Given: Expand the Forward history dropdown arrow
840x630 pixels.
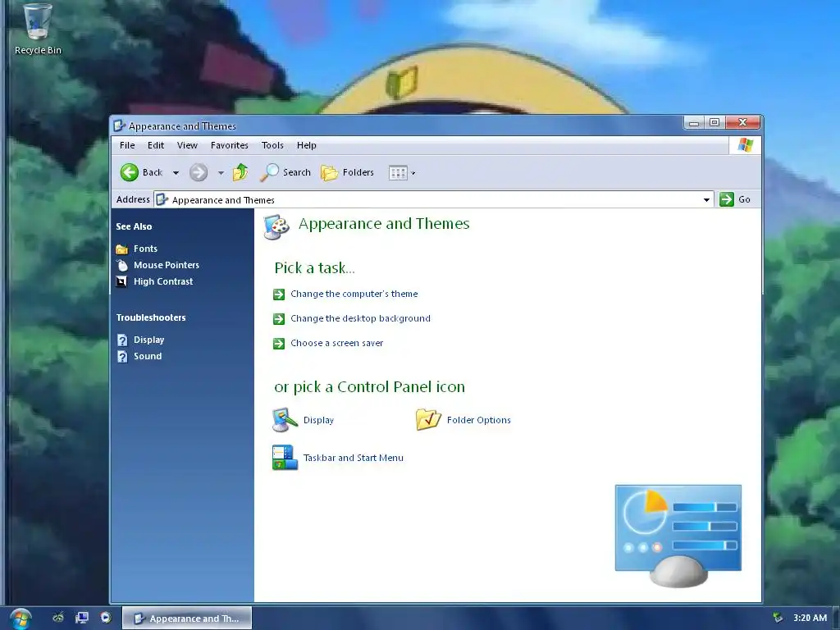Looking at the screenshot, I should coord(221,172).
